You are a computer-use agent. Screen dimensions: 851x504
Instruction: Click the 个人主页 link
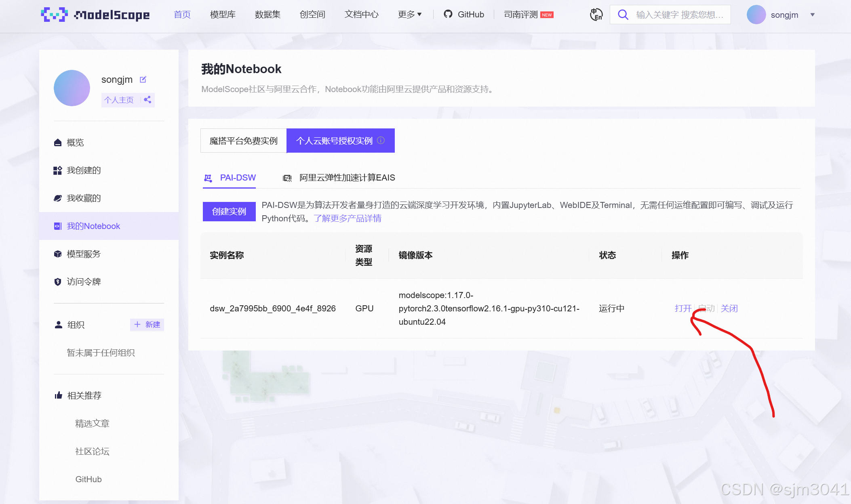[119, 100]
